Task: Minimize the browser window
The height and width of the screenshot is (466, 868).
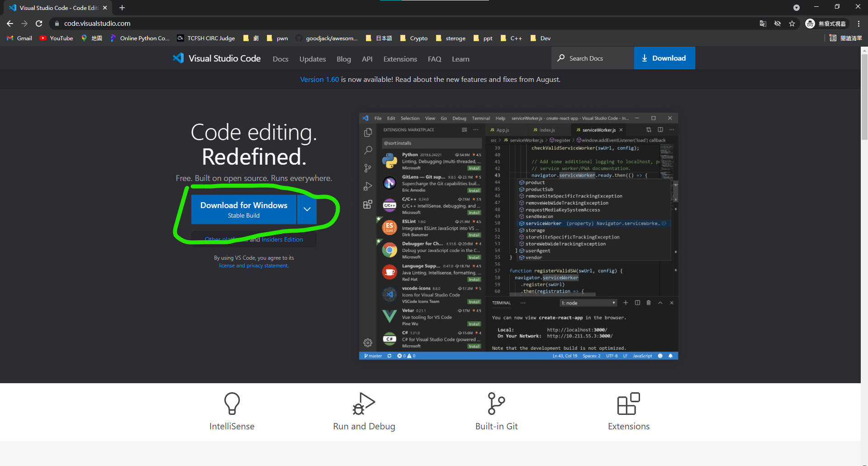Action: point(816,6)
